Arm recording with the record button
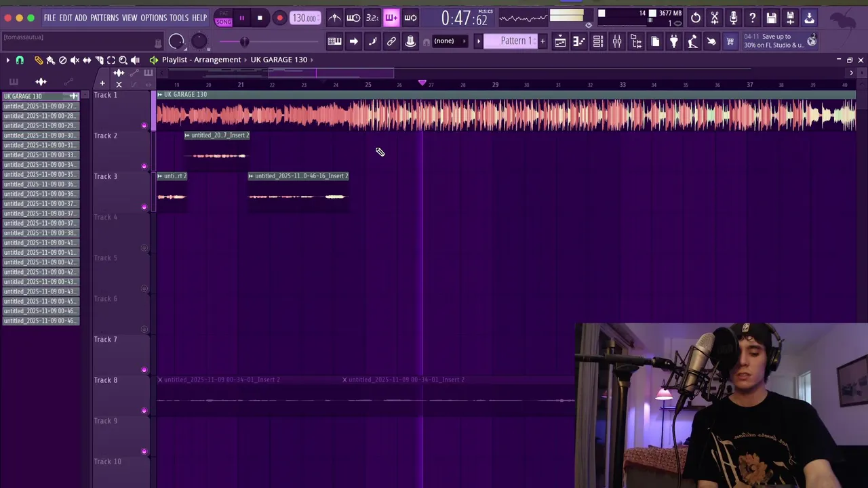Screen dimensions: 868x488 279,18
